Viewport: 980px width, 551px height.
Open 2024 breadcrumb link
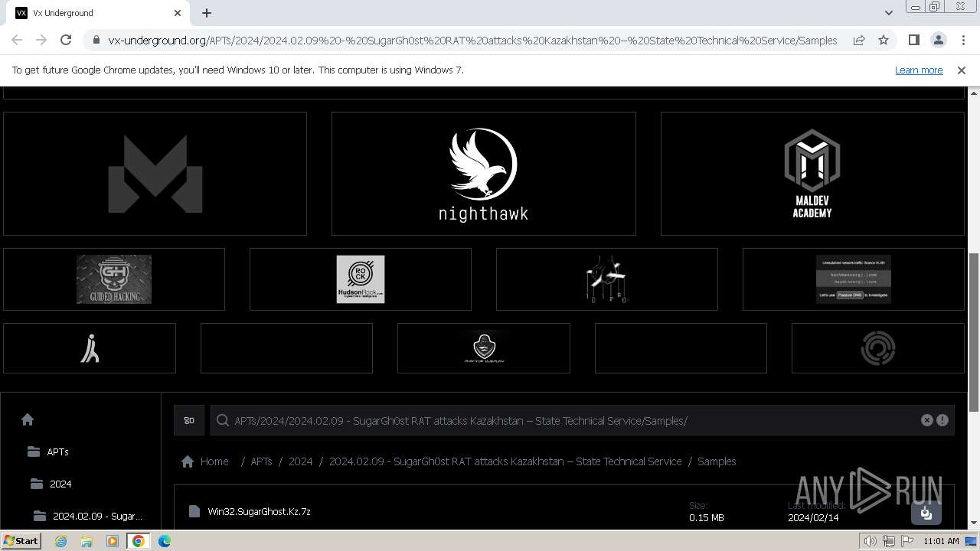[300, 461]
